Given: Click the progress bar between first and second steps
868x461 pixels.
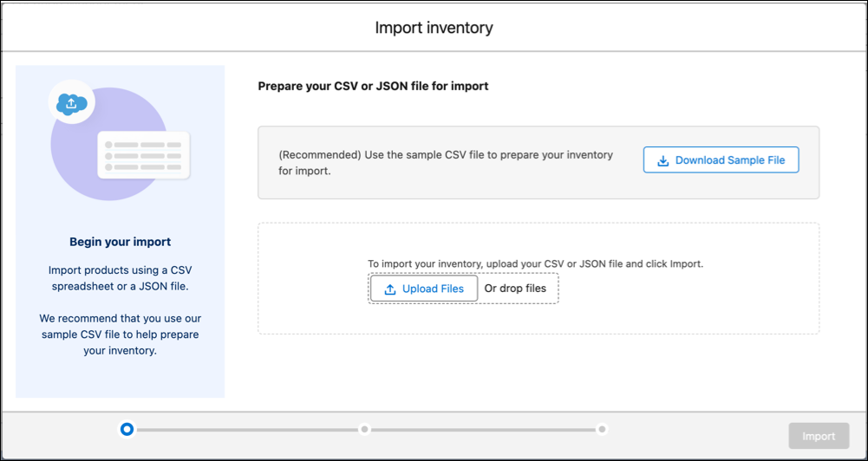Looking at the screenshot, I should 245,430.
